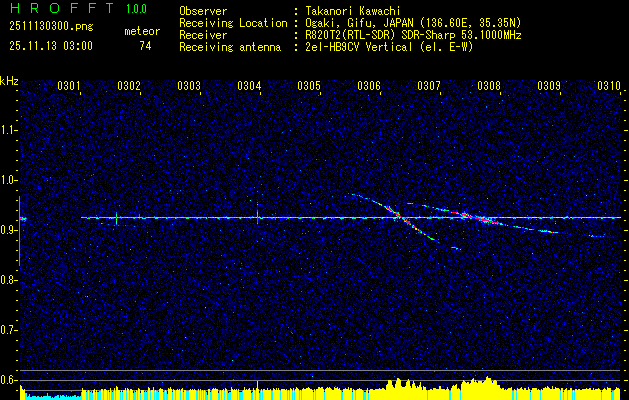
Task: Click the 0.6 frequency axis label
Action: (x=8, y=380)
